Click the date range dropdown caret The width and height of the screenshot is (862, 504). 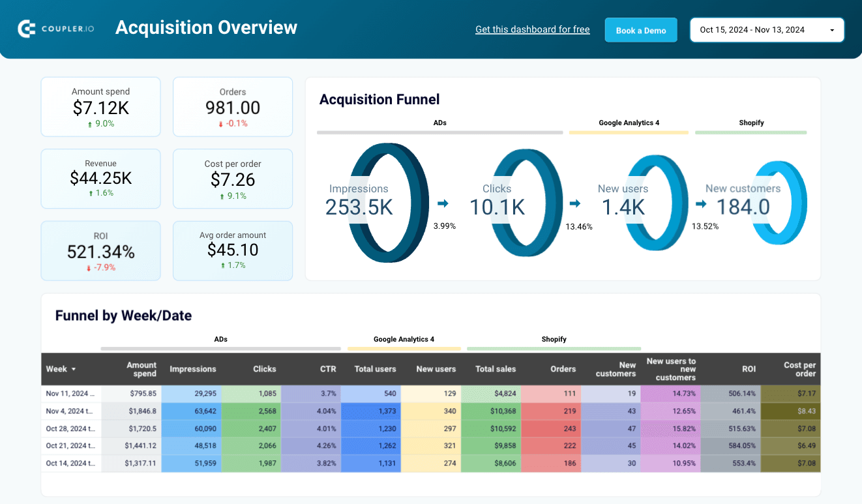(x=832, y=31)
